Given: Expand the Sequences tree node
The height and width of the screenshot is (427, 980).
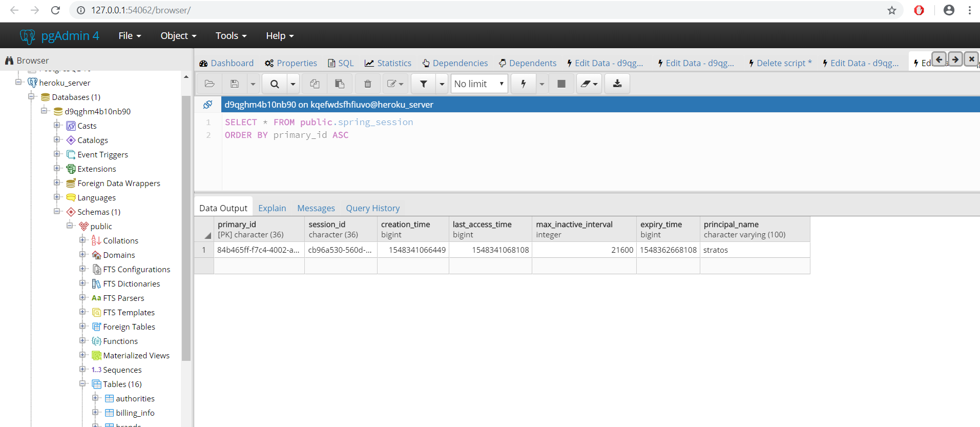Looking at the screenshot, I should [x=82, y=369].
